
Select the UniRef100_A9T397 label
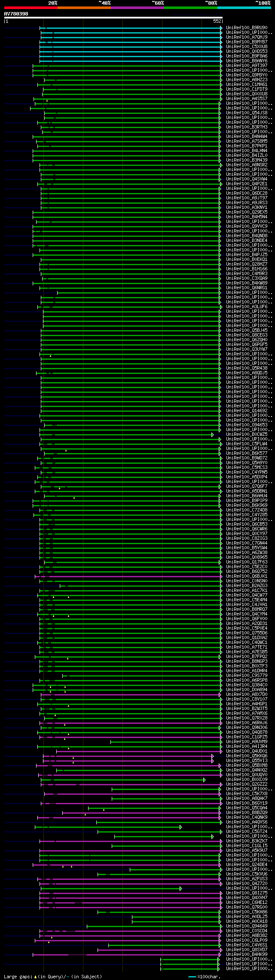click(247, 66)
